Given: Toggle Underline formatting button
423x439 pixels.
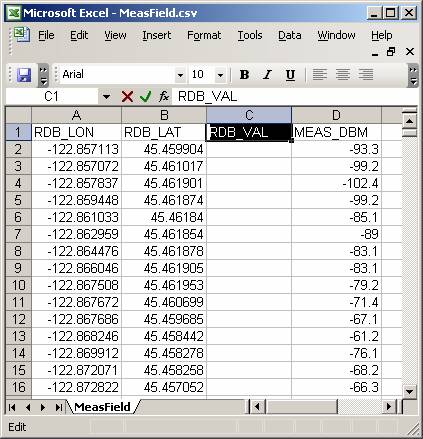Looking at the screenshot, I should 290,75.
